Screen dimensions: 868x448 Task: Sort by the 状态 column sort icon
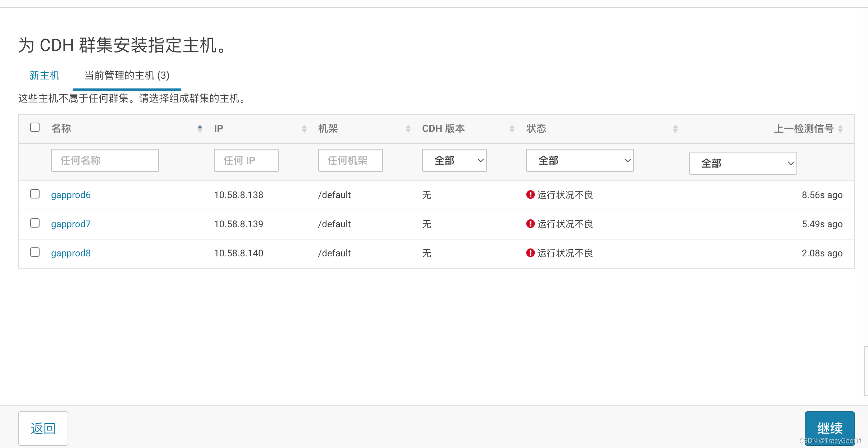point(675,128)
